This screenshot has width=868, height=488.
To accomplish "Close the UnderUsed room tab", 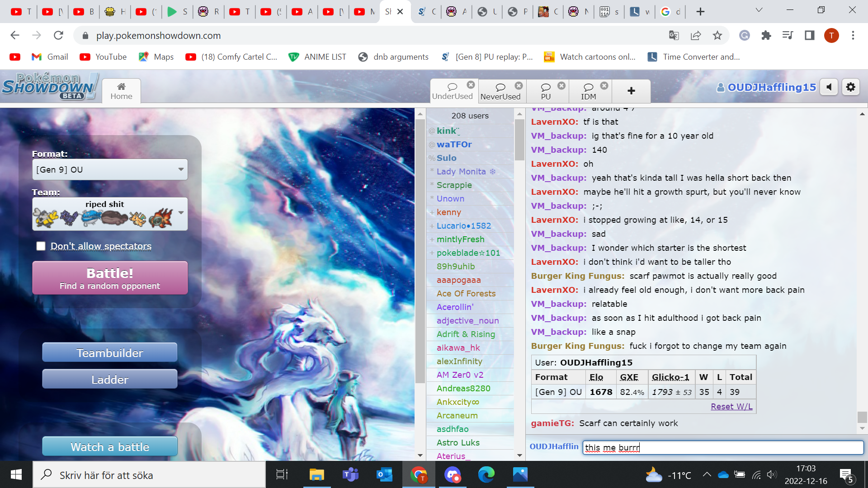I will click(x=471, y=84).
